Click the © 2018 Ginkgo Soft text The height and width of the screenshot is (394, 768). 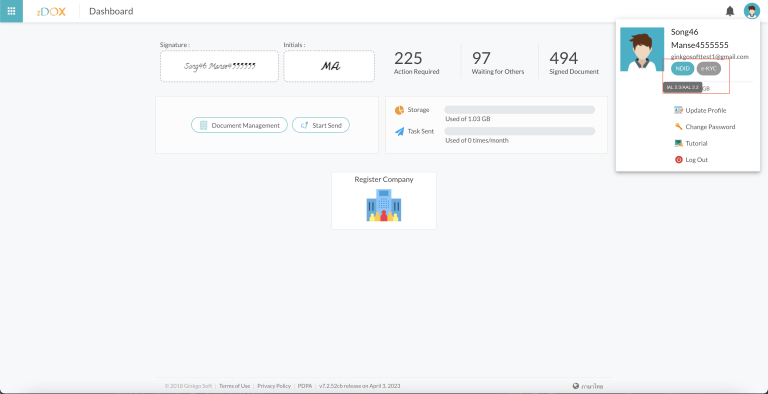pos(189,386)
